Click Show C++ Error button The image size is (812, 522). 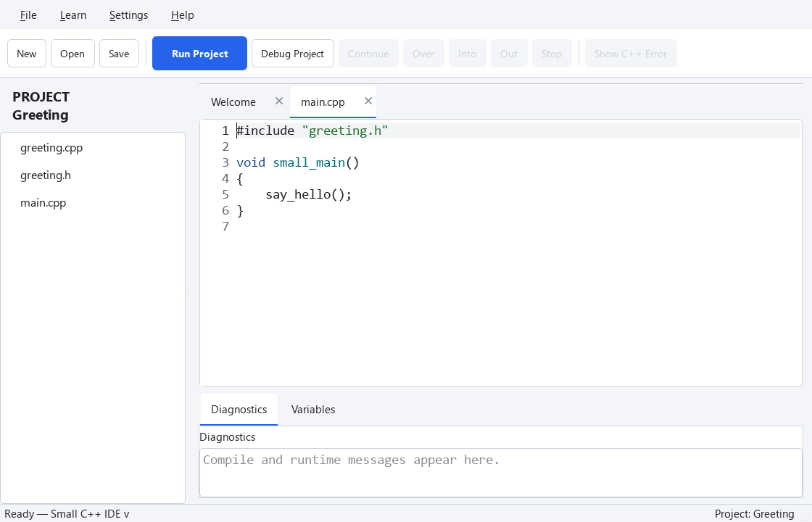coord(631,54)
